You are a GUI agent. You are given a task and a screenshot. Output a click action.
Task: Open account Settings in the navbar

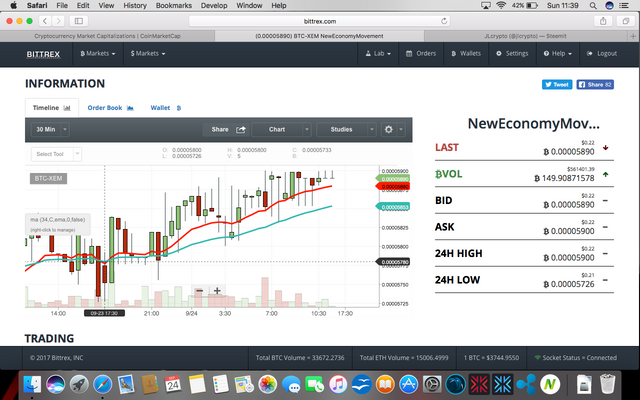(512, 53)
